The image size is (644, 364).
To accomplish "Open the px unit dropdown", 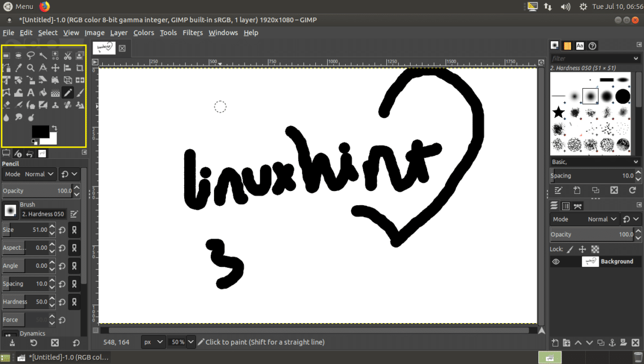I will [153, 342].
